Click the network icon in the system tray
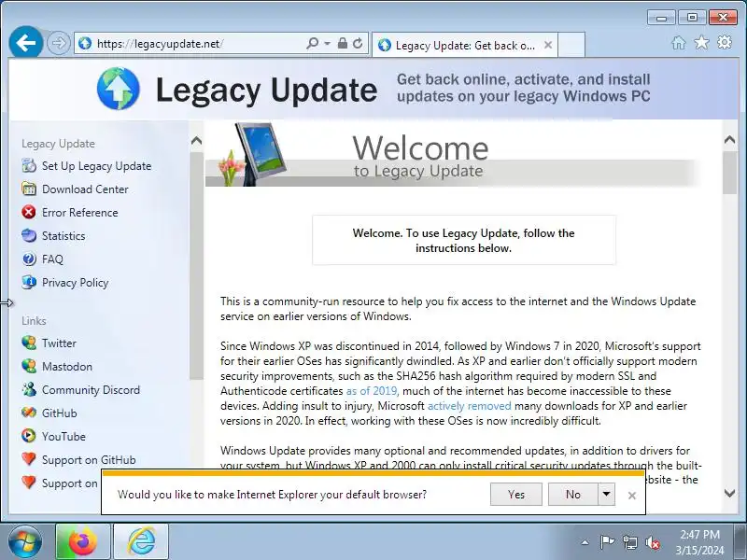This screenshot has height=560, width=747. click(629, 542)
